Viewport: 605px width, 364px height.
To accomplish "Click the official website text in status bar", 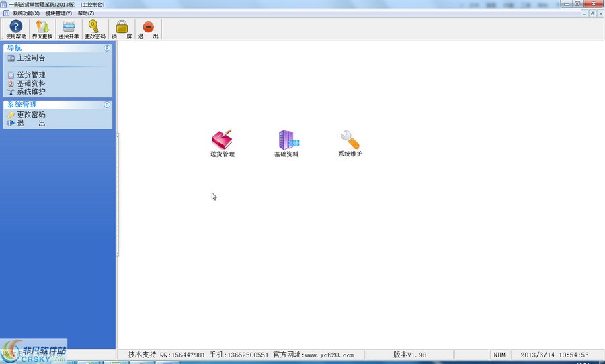I will pyautogui.click(x=319, y=355).
